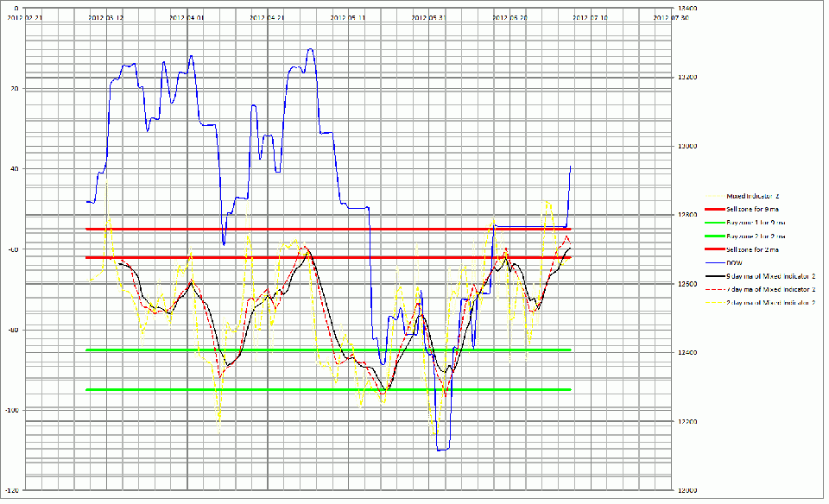Click the 13200 right axis label
829x504 pixels.
coord(687,78)
